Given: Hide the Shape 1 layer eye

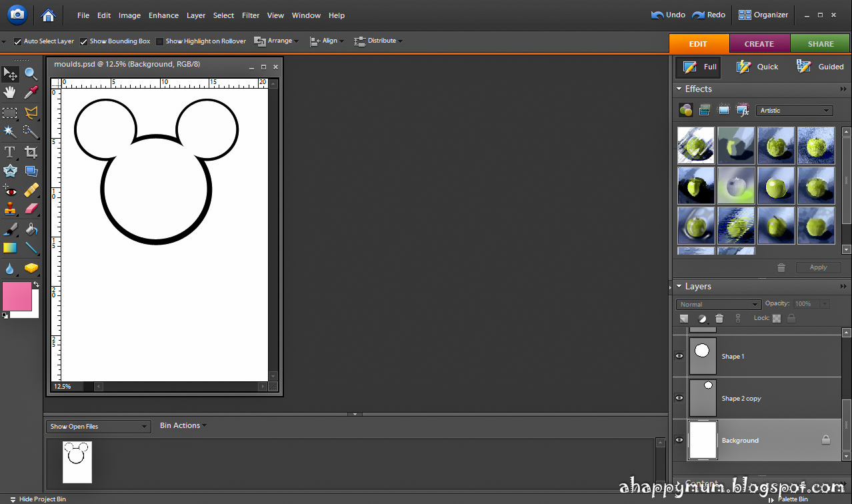Looking at the screenshot, I should tap(679, 356).
